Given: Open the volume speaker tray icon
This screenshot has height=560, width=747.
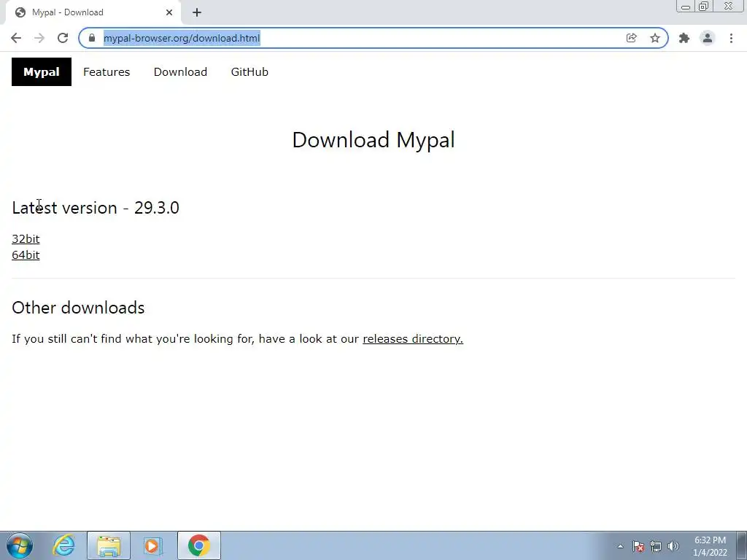Looking at the screenshot, I should pos(673,546).
